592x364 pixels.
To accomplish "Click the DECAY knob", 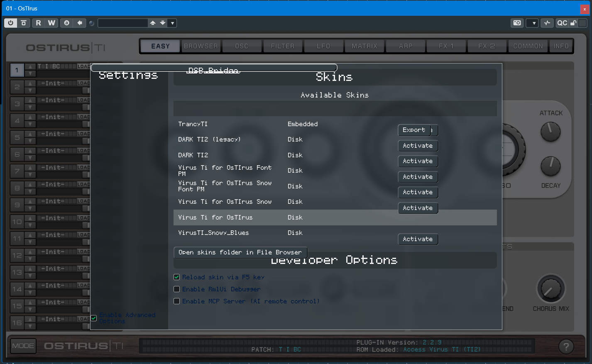I will [x=550, y=166].
